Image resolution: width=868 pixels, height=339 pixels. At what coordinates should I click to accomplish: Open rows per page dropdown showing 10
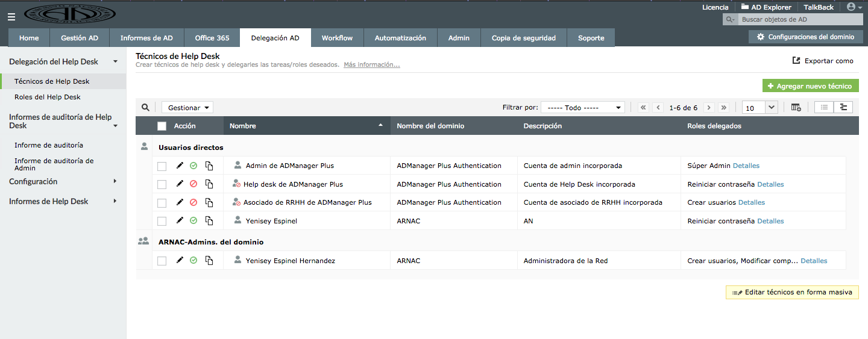(x=760, y=108)
